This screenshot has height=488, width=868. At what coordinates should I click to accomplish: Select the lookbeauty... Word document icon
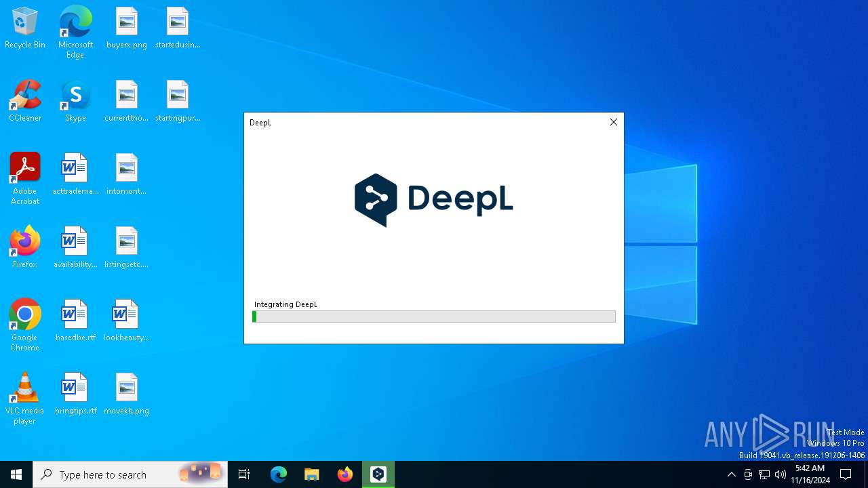(127, 321)
